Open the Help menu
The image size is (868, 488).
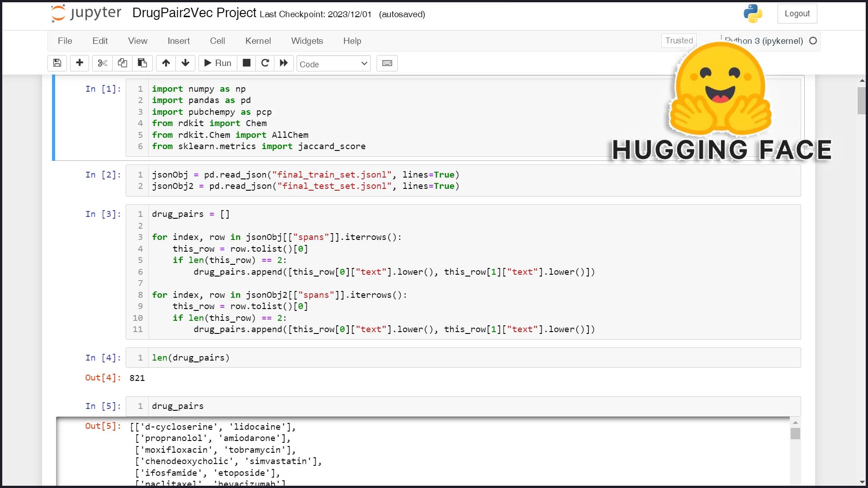point(352,41)
